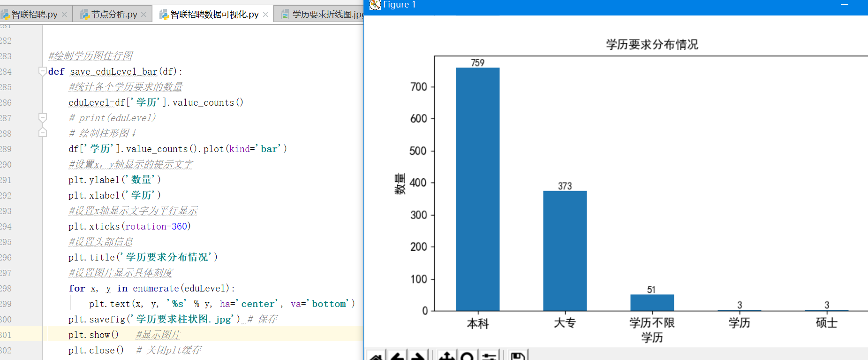868x360 pixels.
Task: Switch to the 智联招聘.py tab
Action: click(x=34, y=15)
